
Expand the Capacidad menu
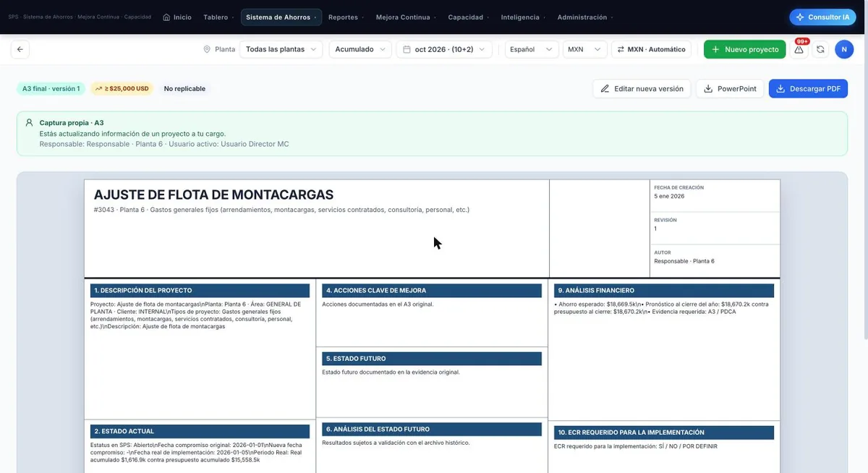pos(469,17)
